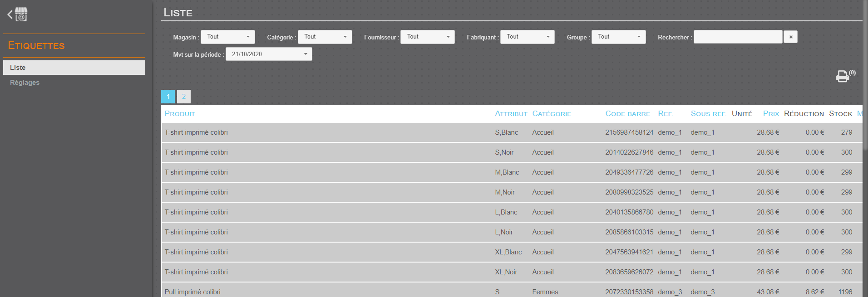868x297 pixels.
Task: Go to page 2
Action: (x=184, y=97)
